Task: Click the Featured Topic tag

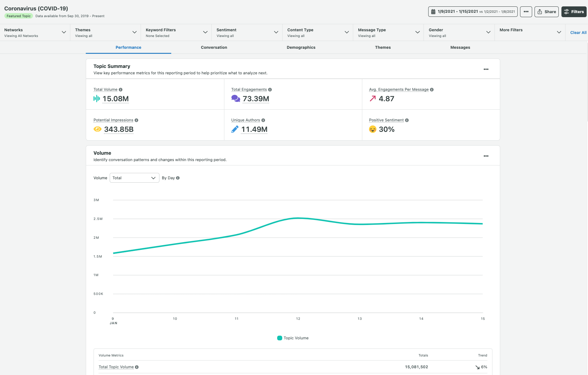Action: 19,16
